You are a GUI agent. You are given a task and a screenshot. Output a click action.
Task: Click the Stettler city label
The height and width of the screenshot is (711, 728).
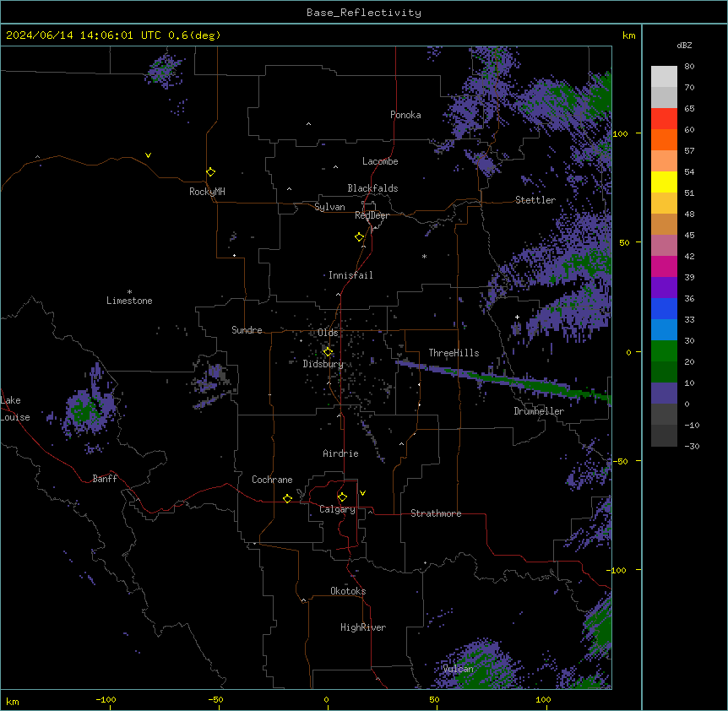click(535, 200)
